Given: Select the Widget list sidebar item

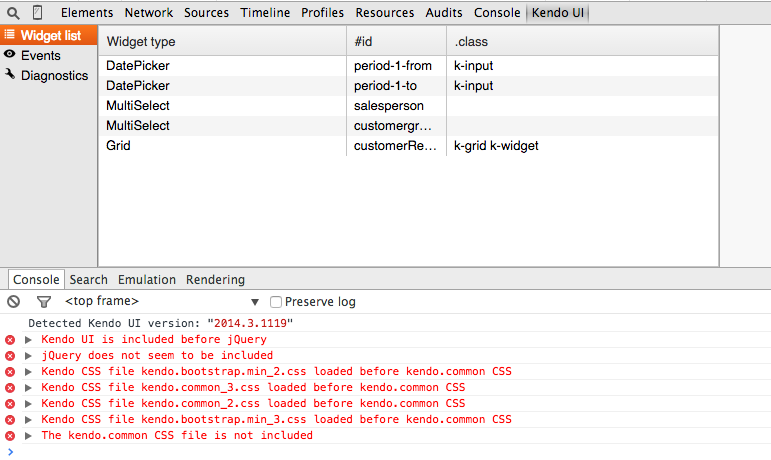Looking at the screenshot, I should [50, 36].
